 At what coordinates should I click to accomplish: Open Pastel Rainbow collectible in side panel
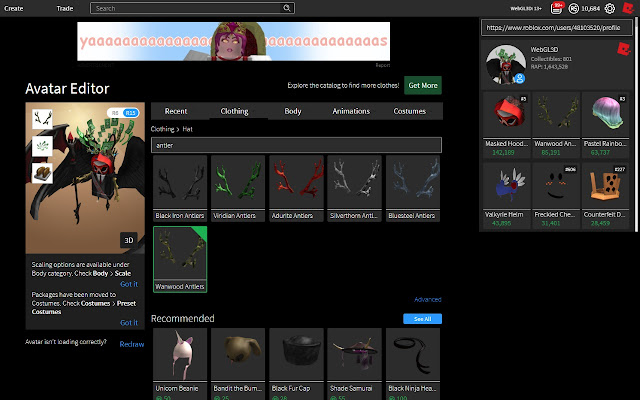coord(605,125)
